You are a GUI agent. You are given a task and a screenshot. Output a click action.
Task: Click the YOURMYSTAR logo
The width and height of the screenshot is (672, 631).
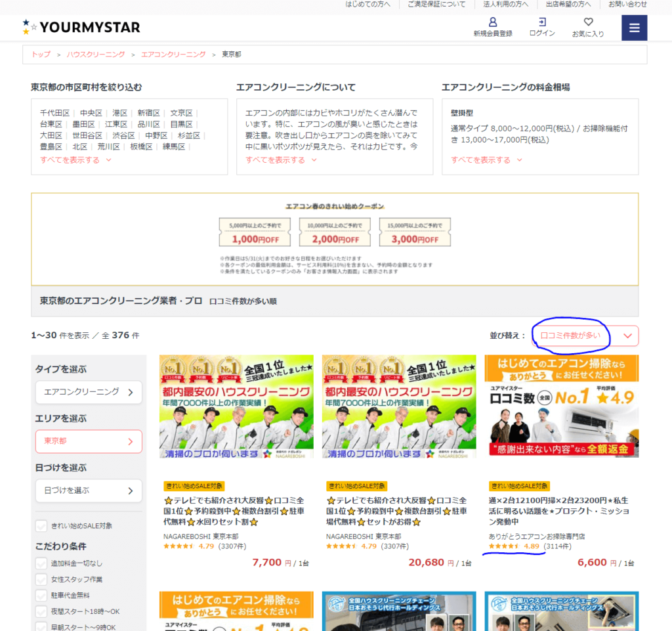81,27
